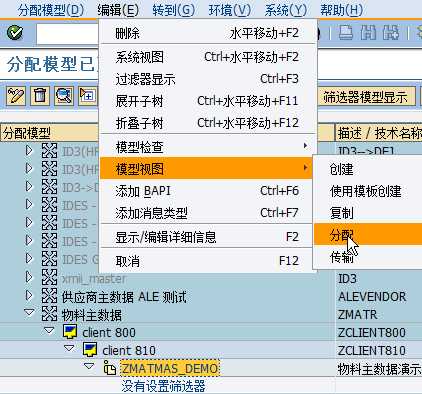Click the 描述 / 技术名称 column header
The height and width of the screenshot is (394, 422).
(379, 133)
